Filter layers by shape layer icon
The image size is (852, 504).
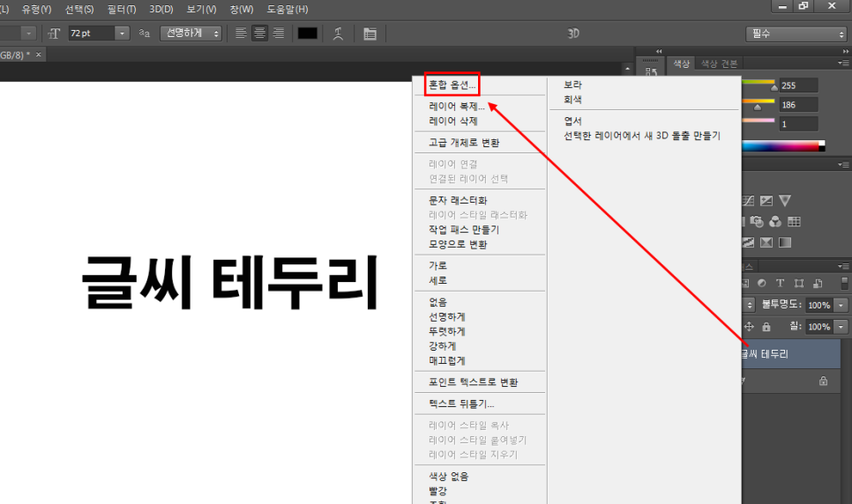click(799, 283)
